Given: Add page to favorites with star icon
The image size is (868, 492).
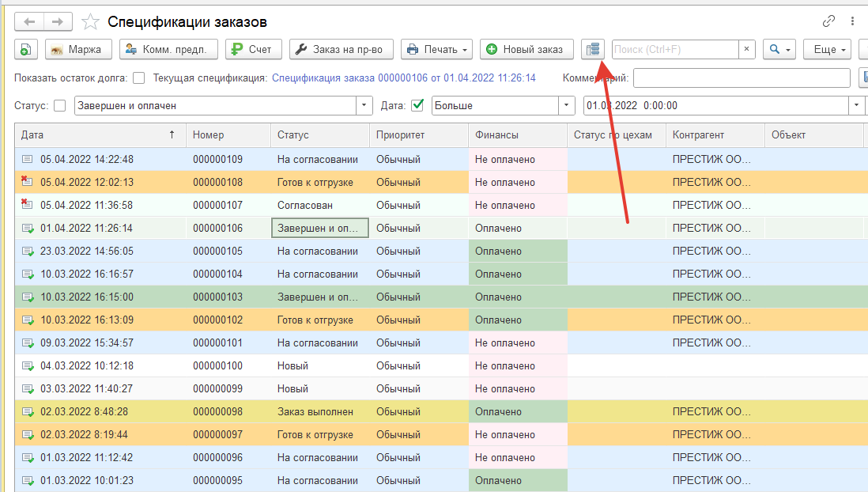Looking at the screenshot, I should (x=90, y=22).
